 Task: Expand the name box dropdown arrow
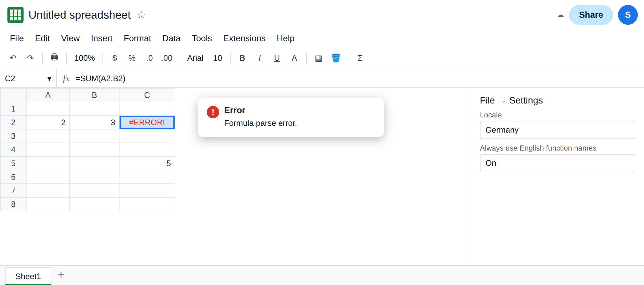click(49, 79)
